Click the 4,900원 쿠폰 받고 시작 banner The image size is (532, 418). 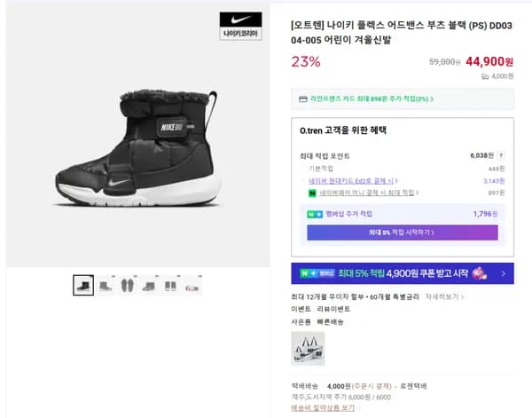click(x=402, y=274)
